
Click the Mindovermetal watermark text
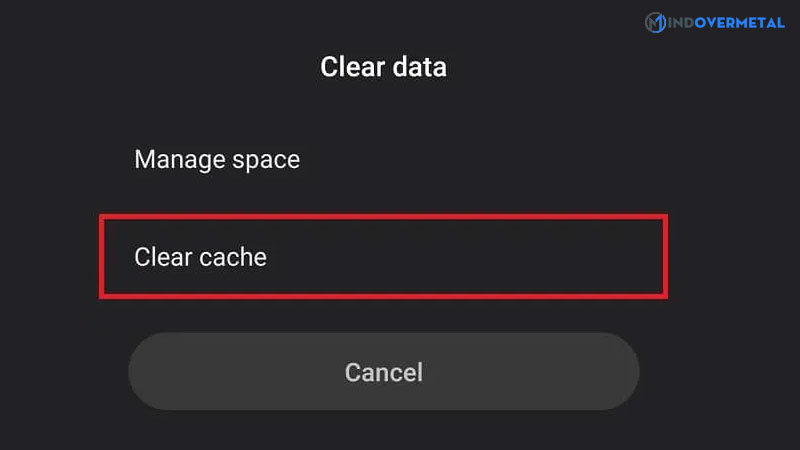coord(727,22)
